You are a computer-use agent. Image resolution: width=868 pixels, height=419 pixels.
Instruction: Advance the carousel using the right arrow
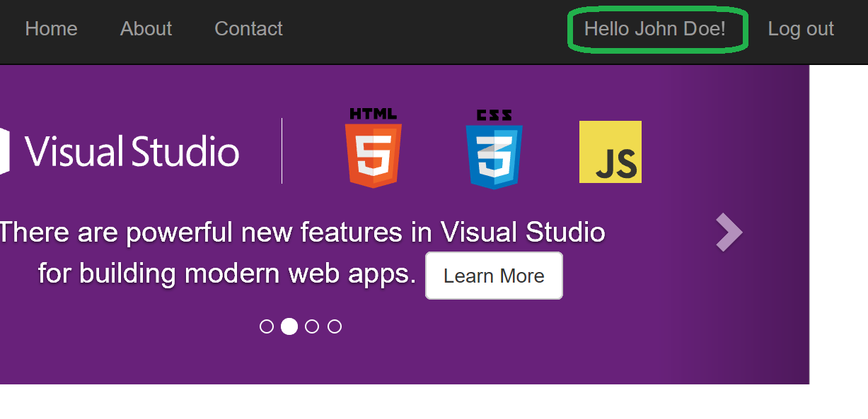(729, 232)
